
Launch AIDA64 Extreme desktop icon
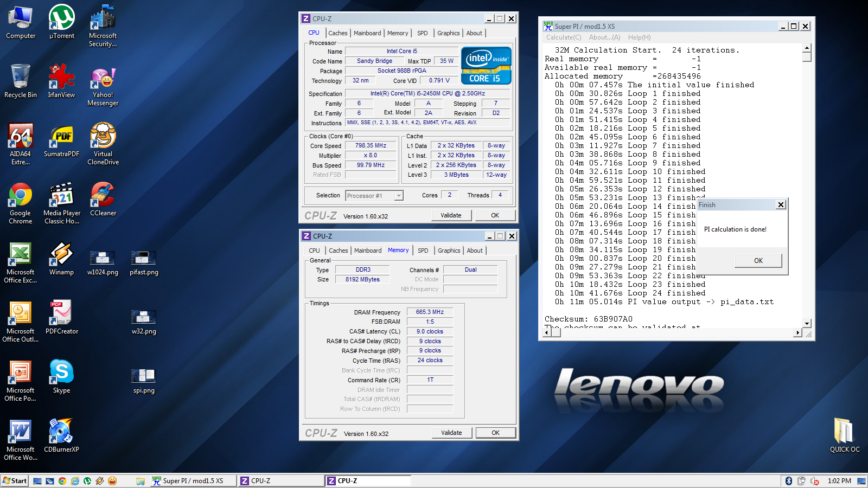click(x=21, y=144)
